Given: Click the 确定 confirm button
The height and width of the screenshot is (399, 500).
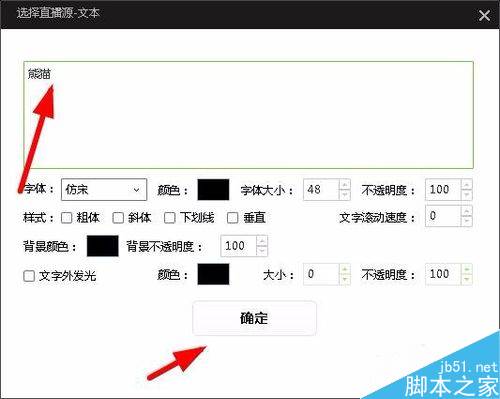Looking at the screenshot, I should click(x=254, y=318).
